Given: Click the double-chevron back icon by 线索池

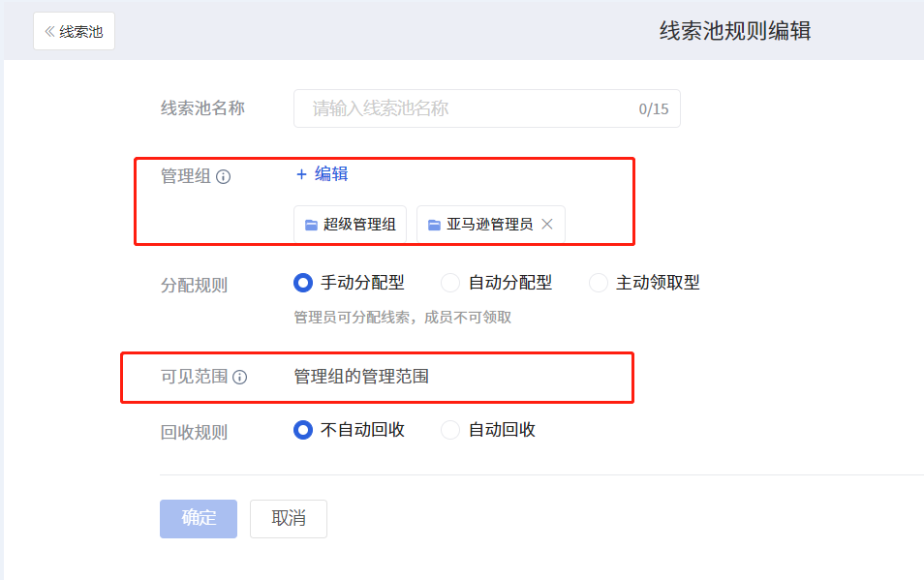Looking at the screenshot, I should pos(50,31).
